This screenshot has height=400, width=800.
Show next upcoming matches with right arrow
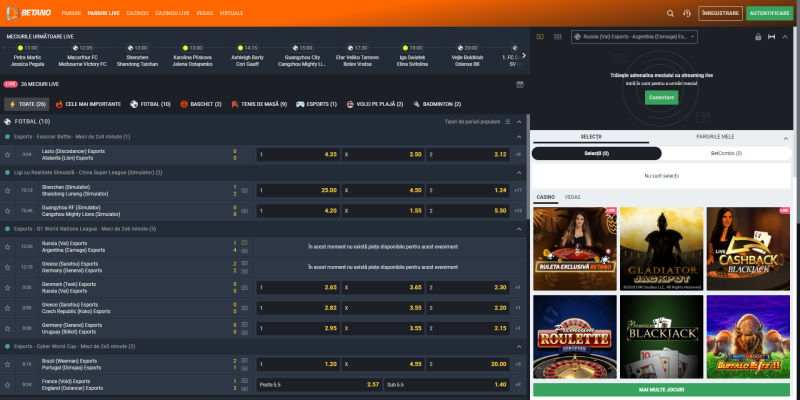pos(523,55)
